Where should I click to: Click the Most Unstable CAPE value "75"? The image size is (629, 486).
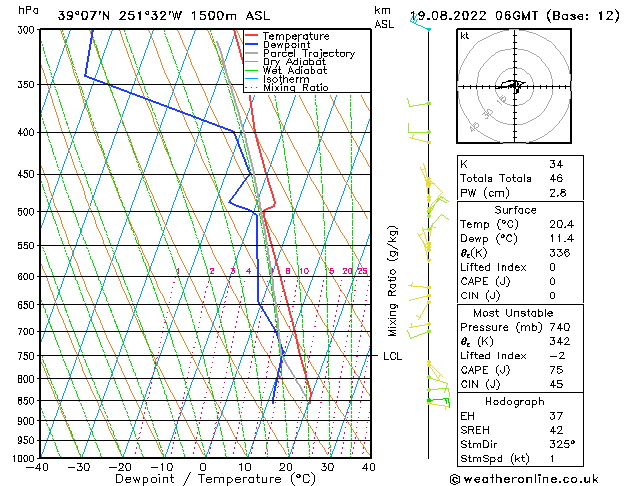[x=556, y=370]
